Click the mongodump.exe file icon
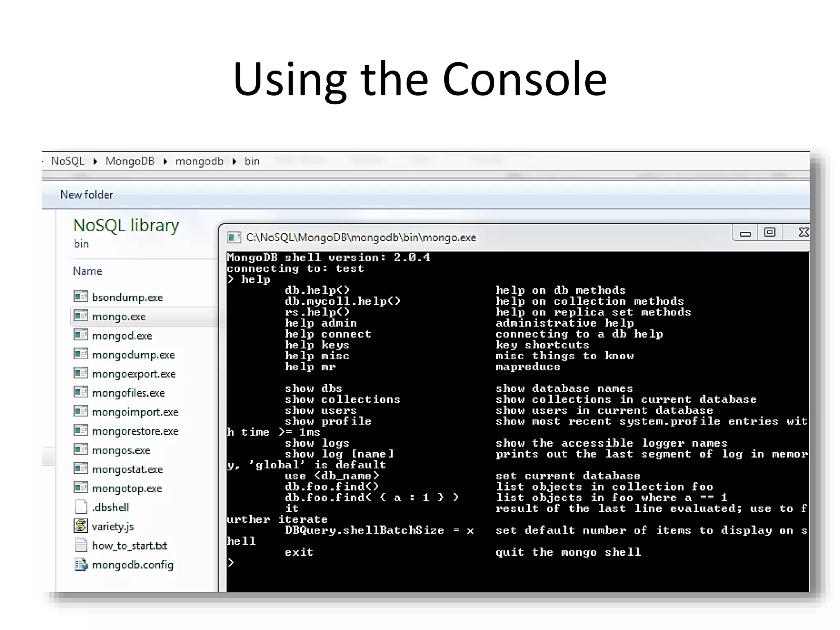This screenshot has height=630, width=840. [x=81, y=354]
